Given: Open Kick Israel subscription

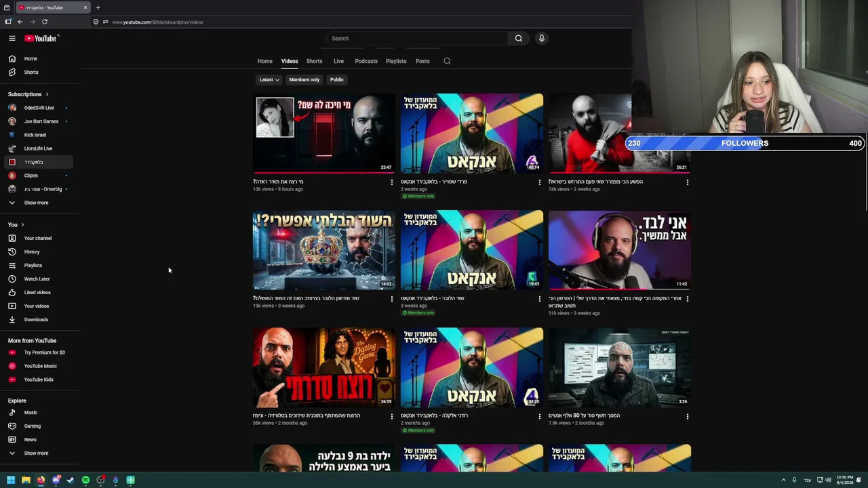Looking at the screenshot, I should pos(39,135).
